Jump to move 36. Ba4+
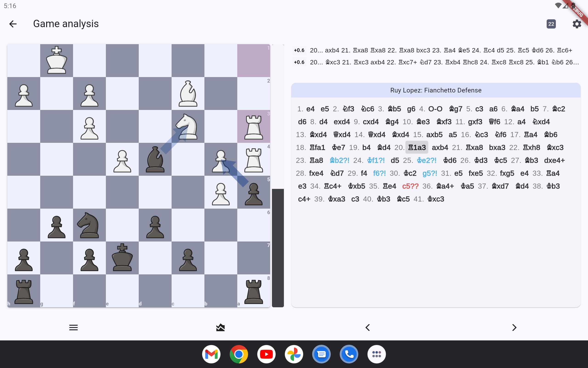Image resolution: width=588 pixels, height=368 pixels. coord(445,186)
